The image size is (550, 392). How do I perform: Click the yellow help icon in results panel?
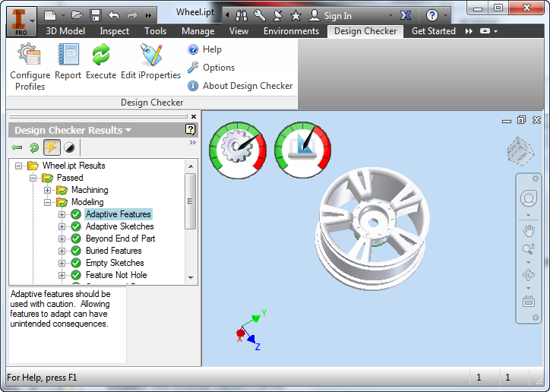click(190, 129)
